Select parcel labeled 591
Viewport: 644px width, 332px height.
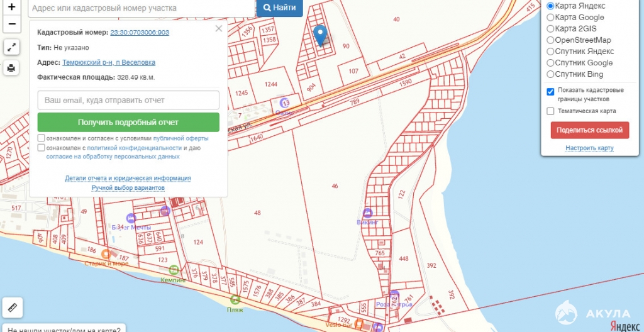pos(160,248)
